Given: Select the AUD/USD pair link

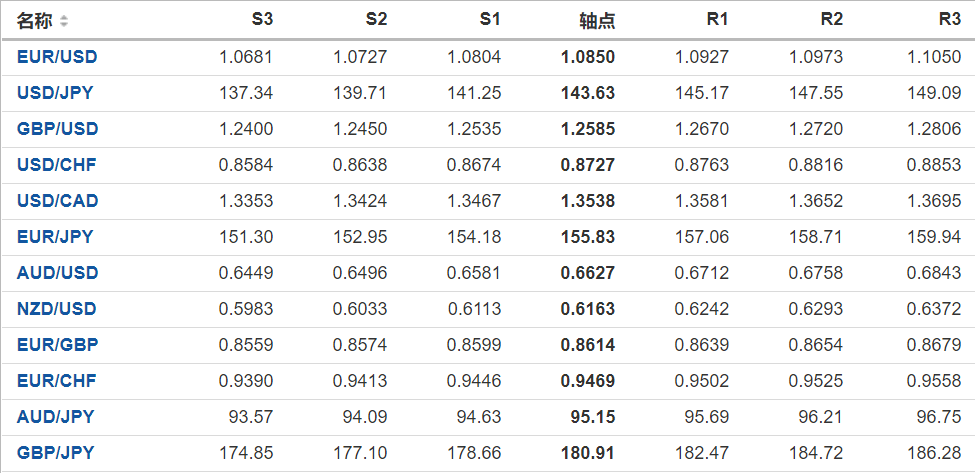Looking at the screenshot, I should point(57,273).
